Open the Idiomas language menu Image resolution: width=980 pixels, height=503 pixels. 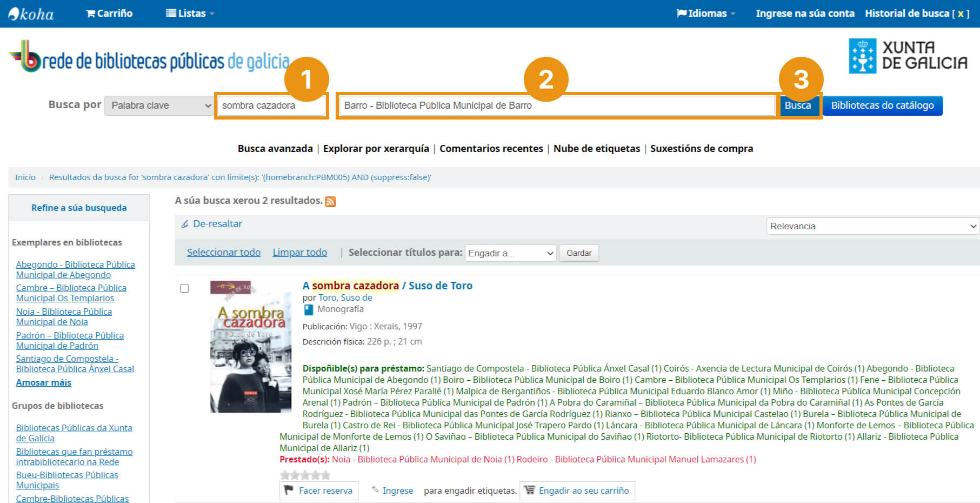pyautogui.click(x=705, y=14)
